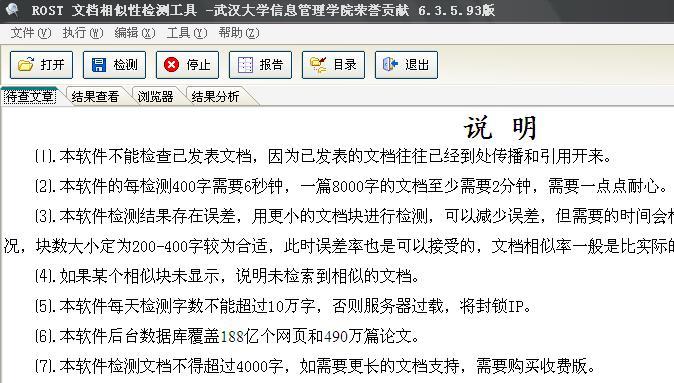Click the 说 明 heading text
Screen dimensions: 674x383
pos(500,128)
